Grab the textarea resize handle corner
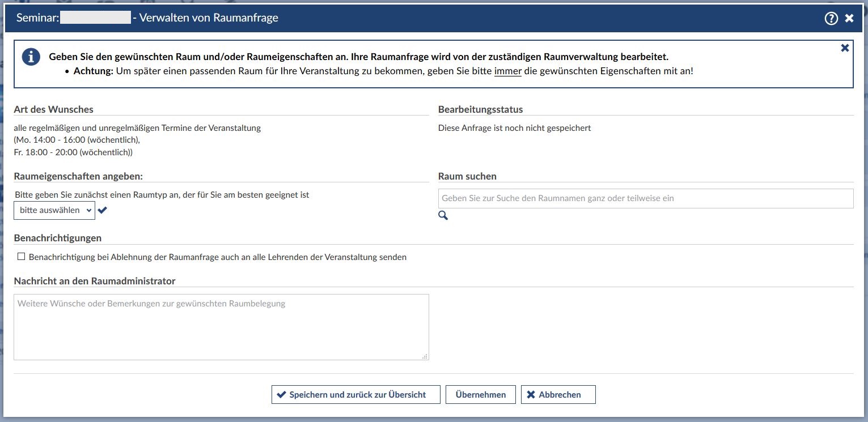This screenshot has width=868, height=422. (x=425, y=356)
